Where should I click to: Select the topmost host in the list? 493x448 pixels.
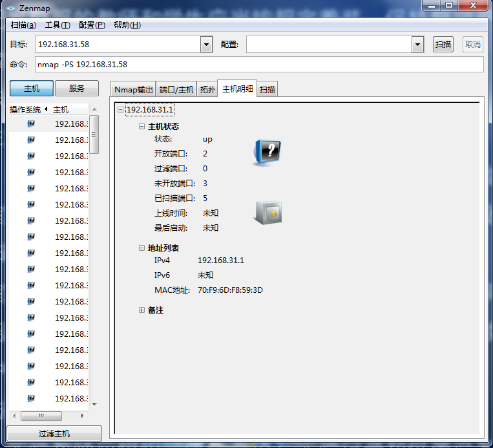click(x=48, y=123)
